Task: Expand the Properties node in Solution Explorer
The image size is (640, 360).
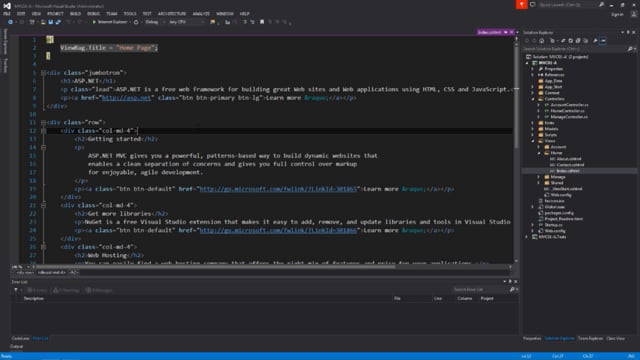Action: tap(533, 69)
